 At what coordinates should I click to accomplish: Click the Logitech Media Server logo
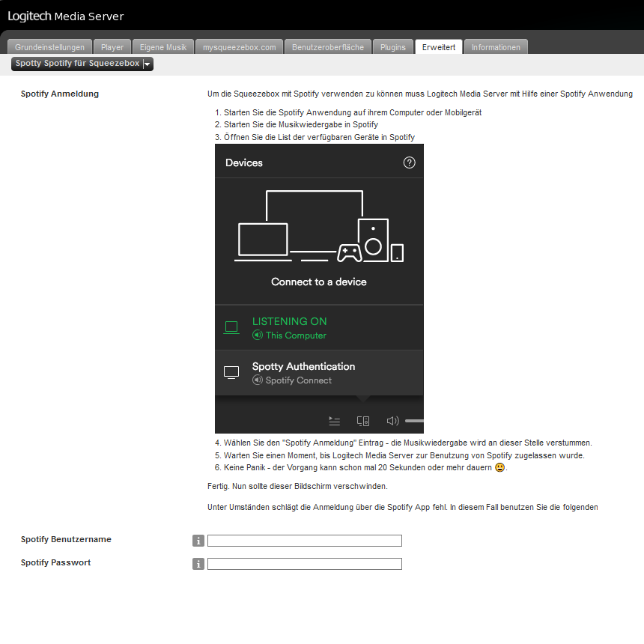click(66, 16)
